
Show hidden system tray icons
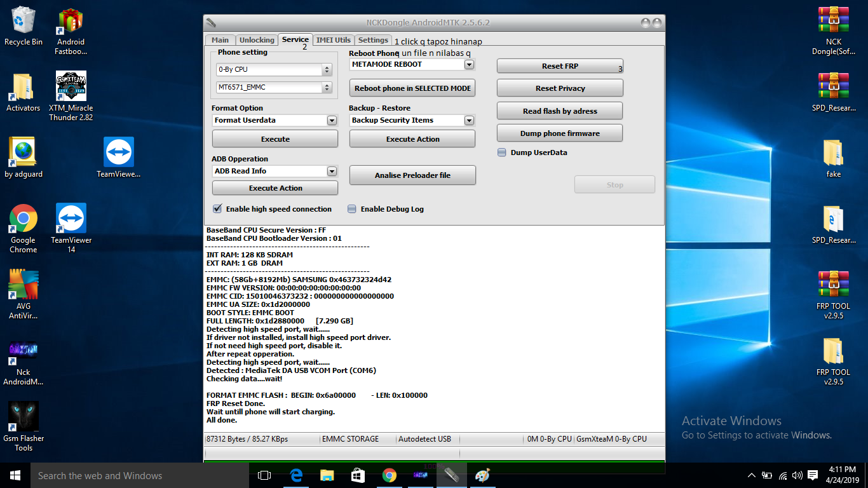pos(752,475)
